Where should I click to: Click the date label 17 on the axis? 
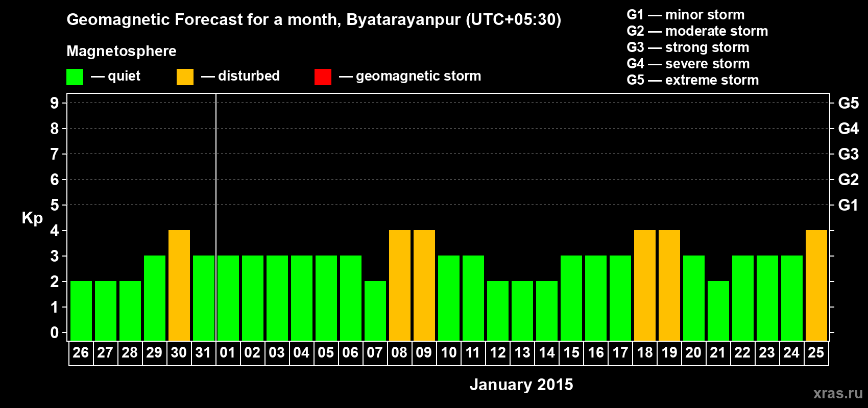click(620, 353)
